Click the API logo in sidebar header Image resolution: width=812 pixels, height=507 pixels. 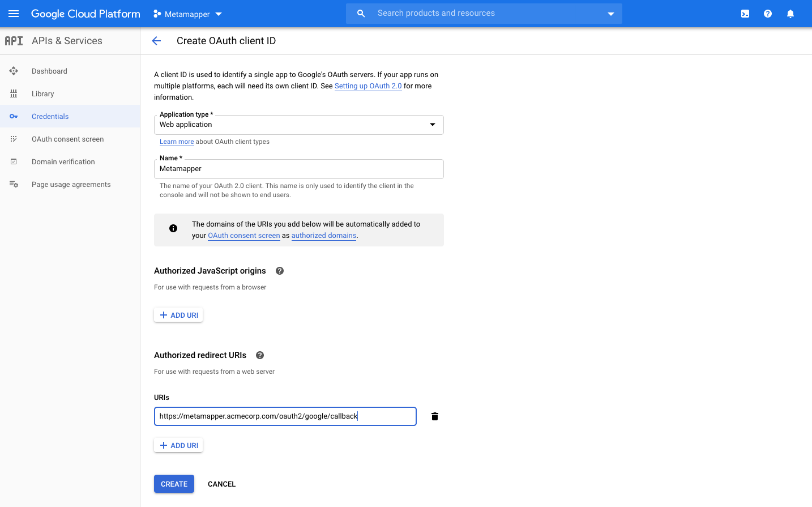14,41
